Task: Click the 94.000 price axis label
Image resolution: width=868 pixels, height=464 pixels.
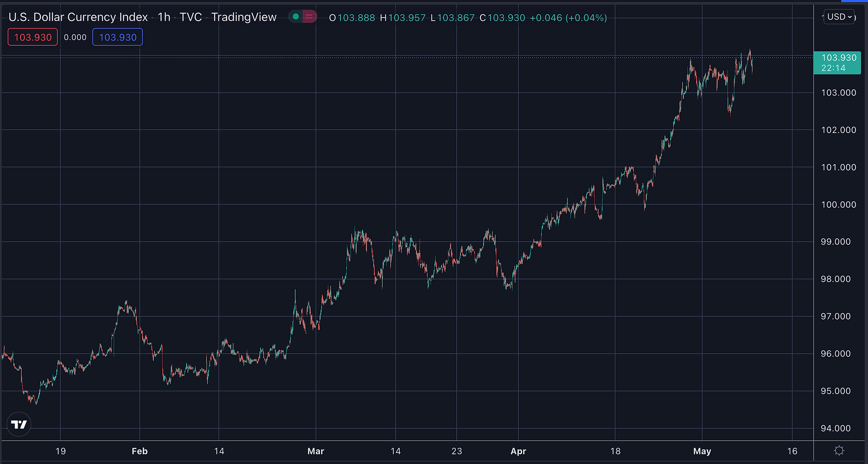Action: pyautogui.click(x=836, y=429)
